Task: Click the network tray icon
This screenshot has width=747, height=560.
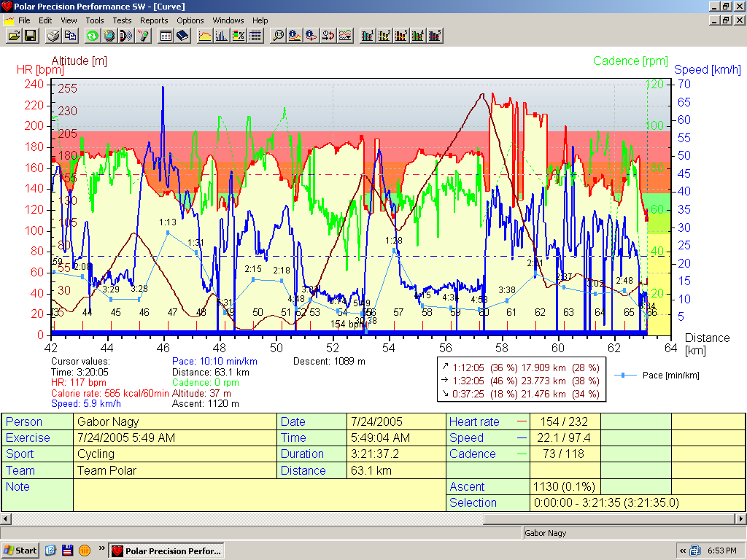Action: tap(695, 551)
